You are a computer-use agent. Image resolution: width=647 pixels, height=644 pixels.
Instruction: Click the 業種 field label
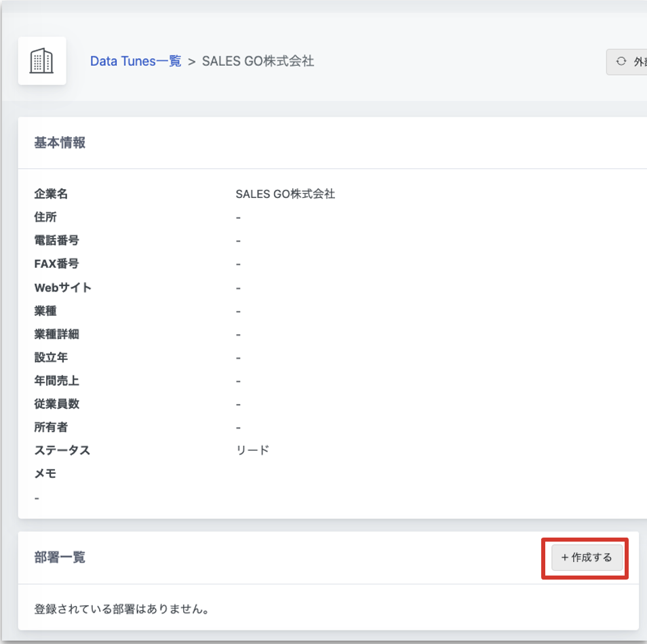45,311
